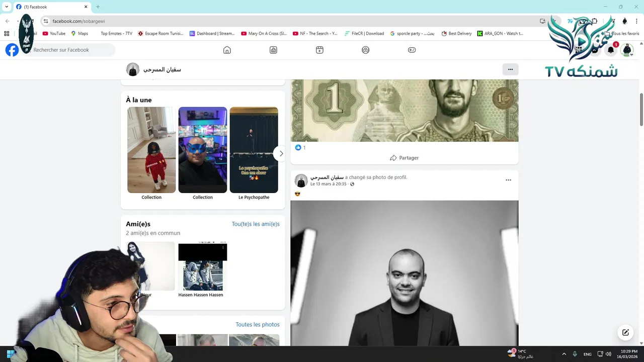Viewport: 644px width, 362px height.
Task: Click the blue Facebook logo
Action: [x=12, y=50]
